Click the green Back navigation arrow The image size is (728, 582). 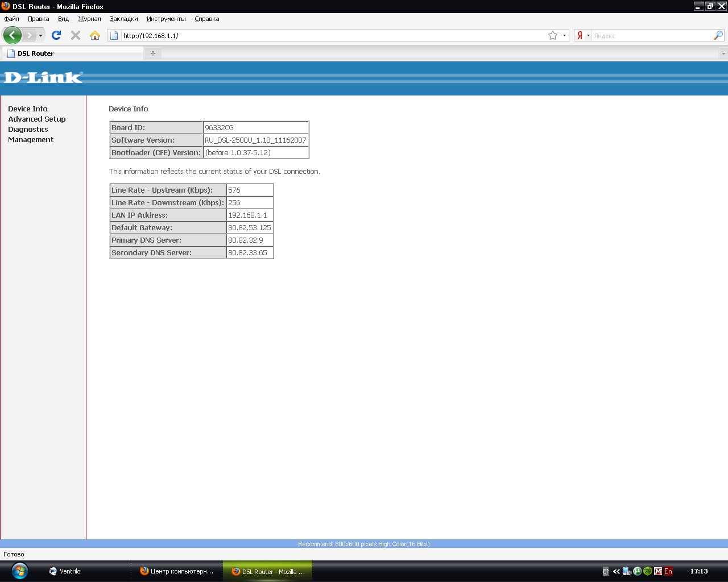[x=12, y=35]
